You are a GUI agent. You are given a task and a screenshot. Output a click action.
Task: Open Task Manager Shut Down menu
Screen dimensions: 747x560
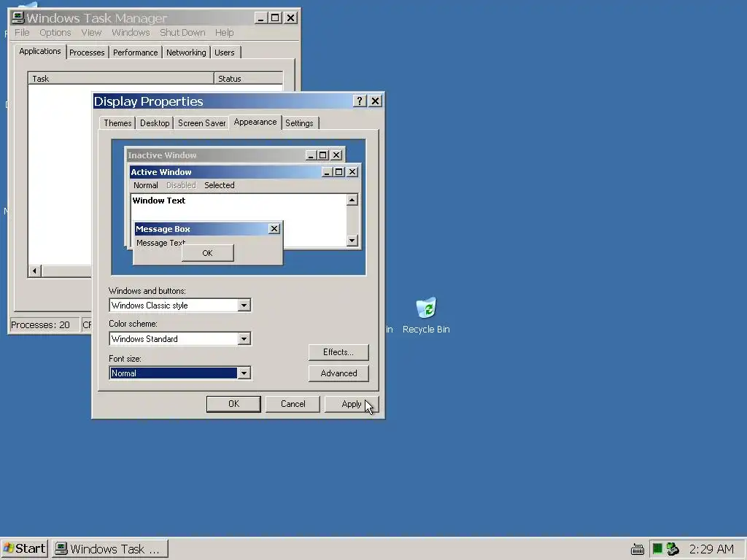pyautogui.click(x=182, y=32)
